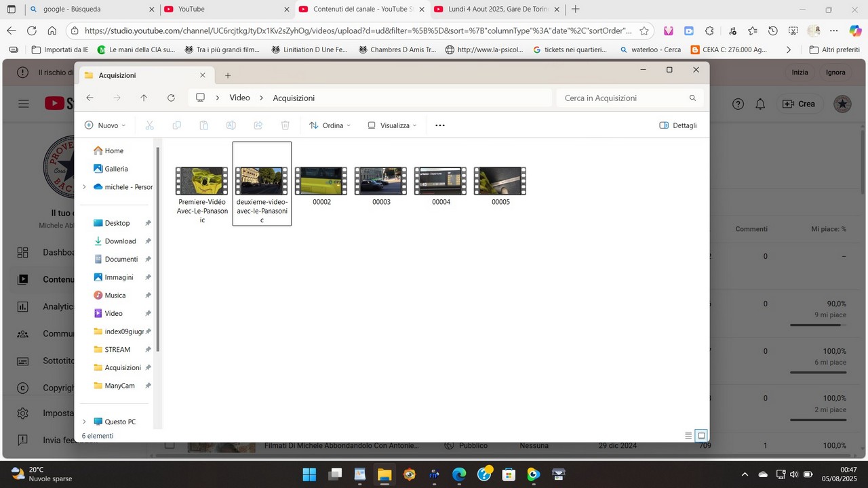Click the Refresh icon in File Explorer
Screen dimensions: 868x488
(x=171, y=98)
